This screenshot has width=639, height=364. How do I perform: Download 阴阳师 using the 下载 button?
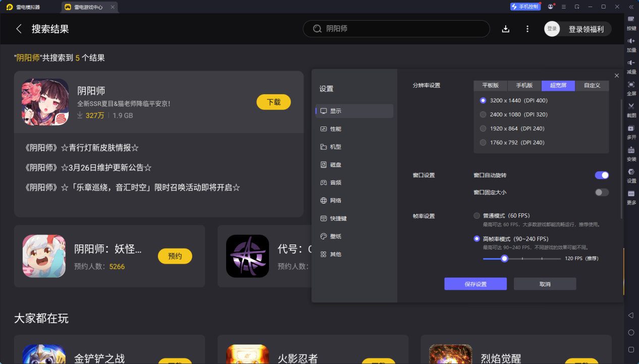point(273,102)
